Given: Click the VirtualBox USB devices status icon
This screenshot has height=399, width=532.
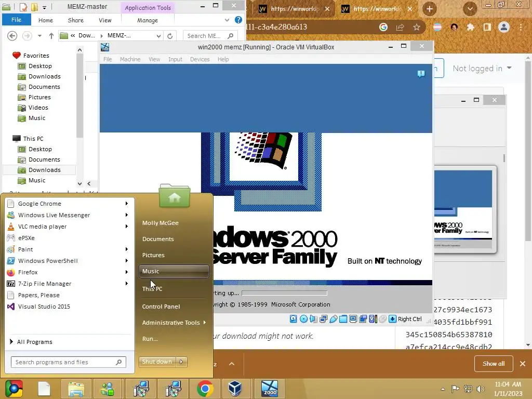Looking at the screenshot, I should point(333,319).
